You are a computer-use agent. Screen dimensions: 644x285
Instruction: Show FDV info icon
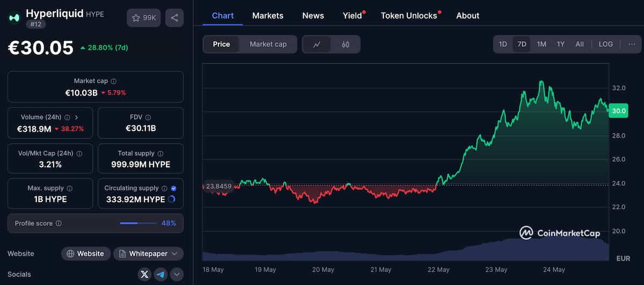[x=148, y=117]
